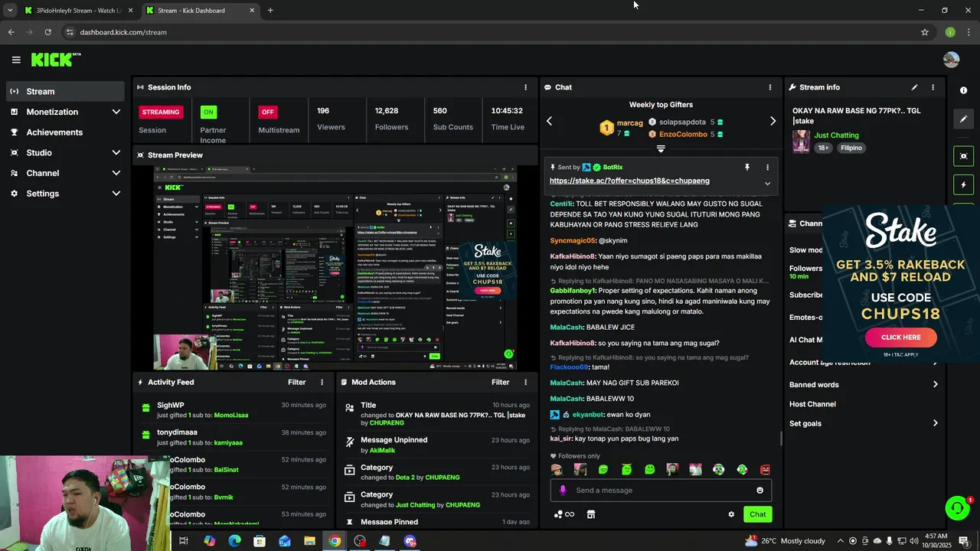Screen dimensions: 980x551
Task: Open Host Channel option
Action: [x=812, y=404]
